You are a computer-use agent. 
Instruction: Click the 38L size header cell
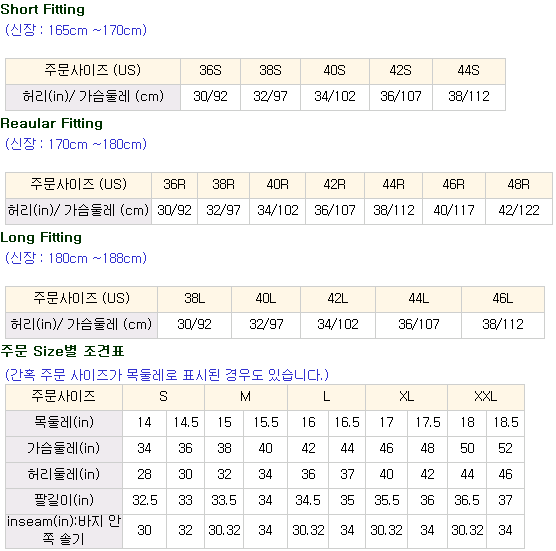[194, 299]
